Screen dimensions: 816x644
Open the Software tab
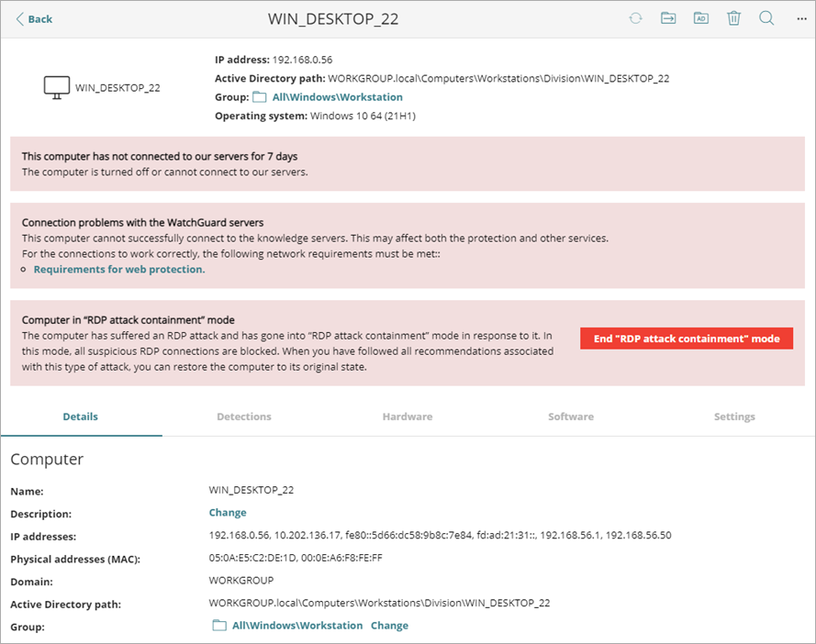(570, 416)
